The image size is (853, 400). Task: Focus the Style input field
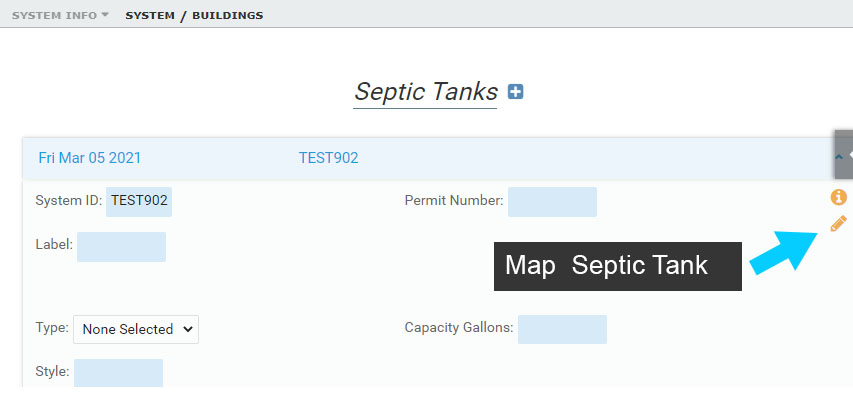click(x=118, y=373)
